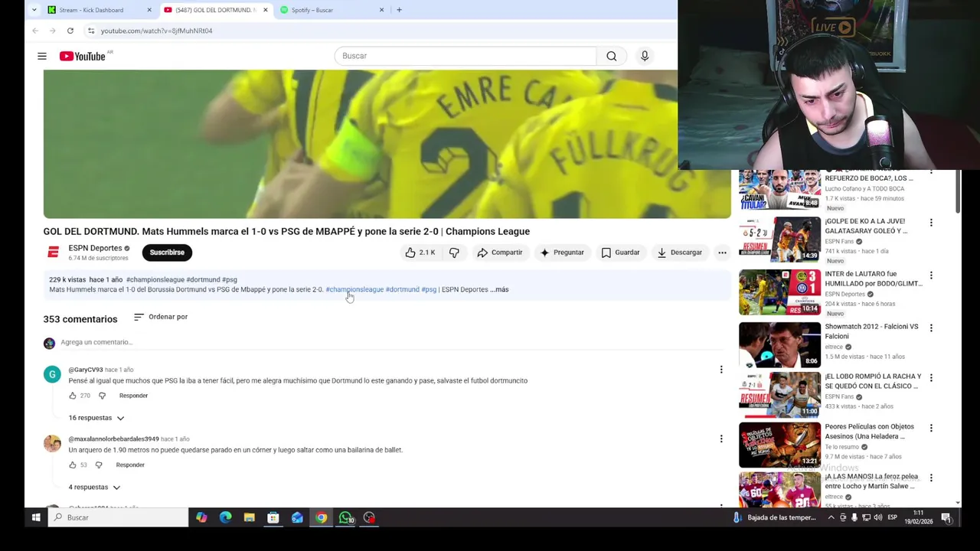
Task: Open #dortmund hashtag in views line
Action: tap(203, 279)
